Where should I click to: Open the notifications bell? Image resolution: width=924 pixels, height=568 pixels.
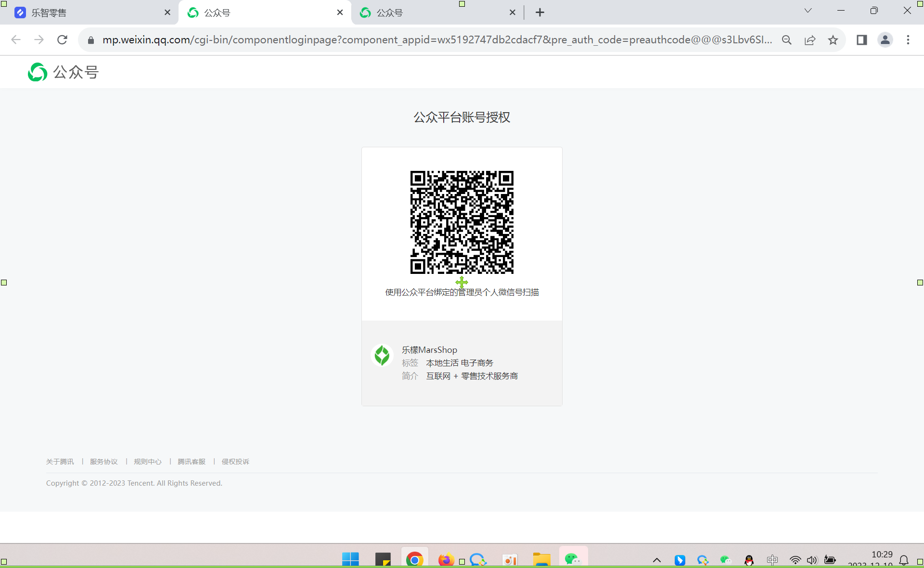[904, 560]
